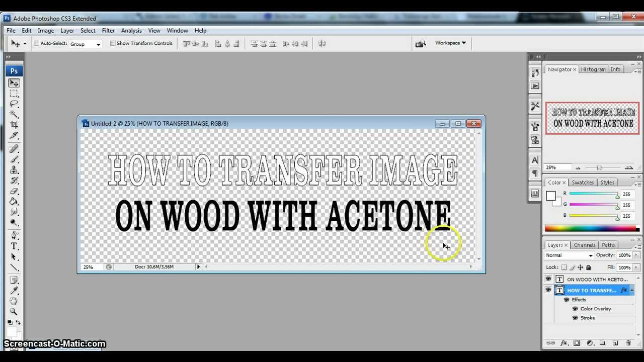The image size is (644, 362).
Task: Add a layer style via fx button
Action: click(564, 343)
